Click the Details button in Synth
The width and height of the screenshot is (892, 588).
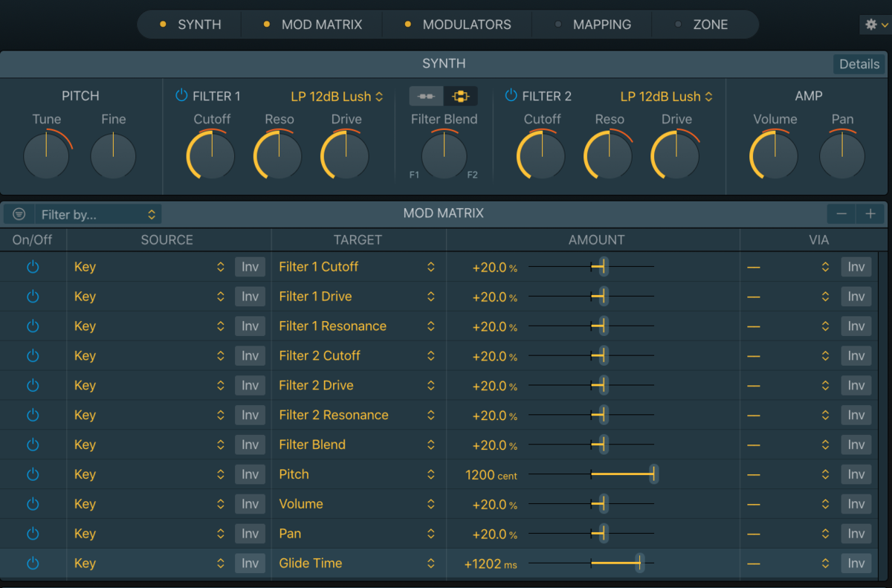tap(859, 64)
